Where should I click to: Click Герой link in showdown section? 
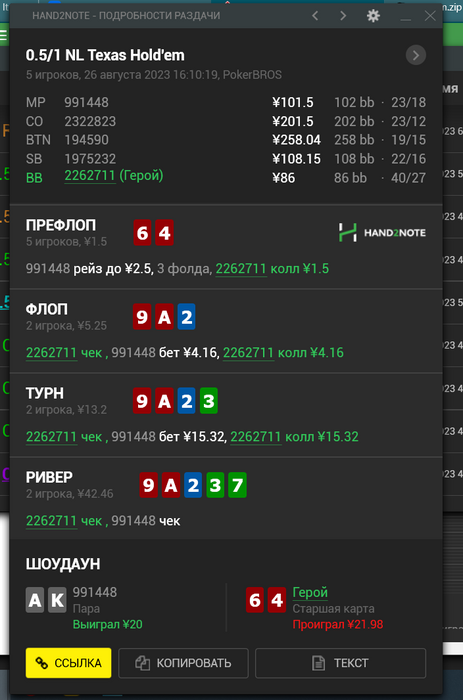tap(310, 592)
